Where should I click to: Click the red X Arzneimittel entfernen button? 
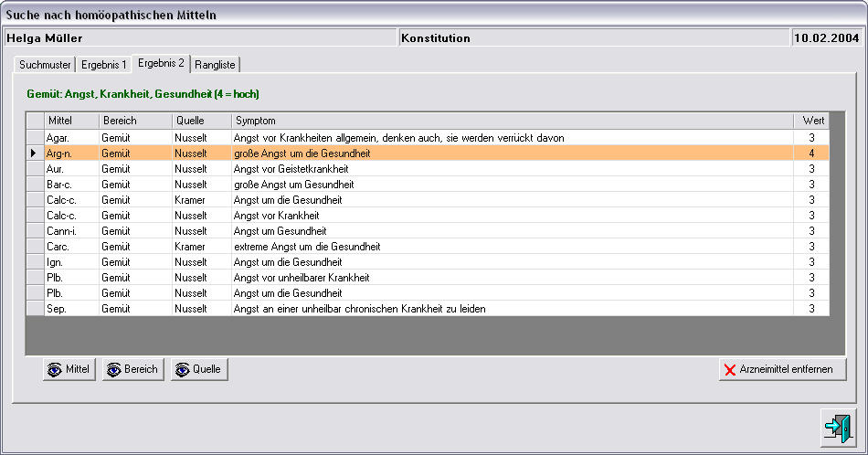(782, 370)
